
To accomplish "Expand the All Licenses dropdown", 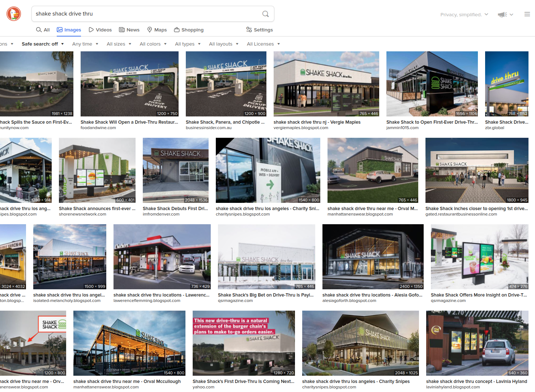I will [263, 44].
